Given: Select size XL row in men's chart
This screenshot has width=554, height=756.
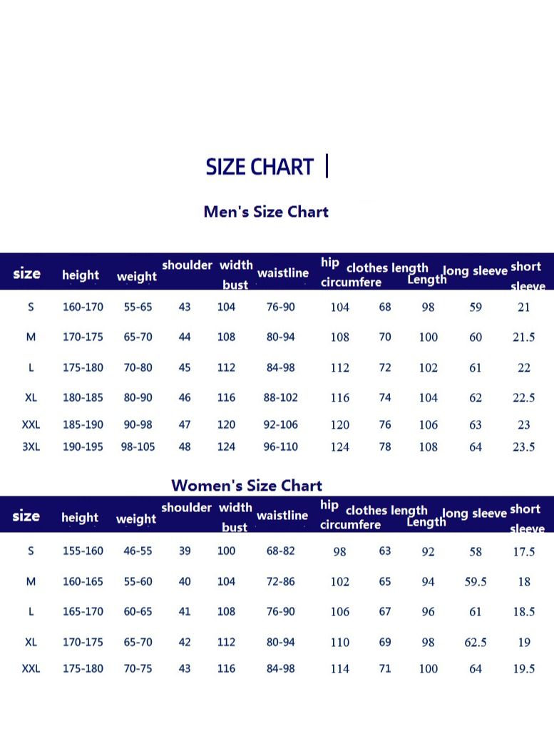Looking at the screenshot, I should [x=277, y=398].
